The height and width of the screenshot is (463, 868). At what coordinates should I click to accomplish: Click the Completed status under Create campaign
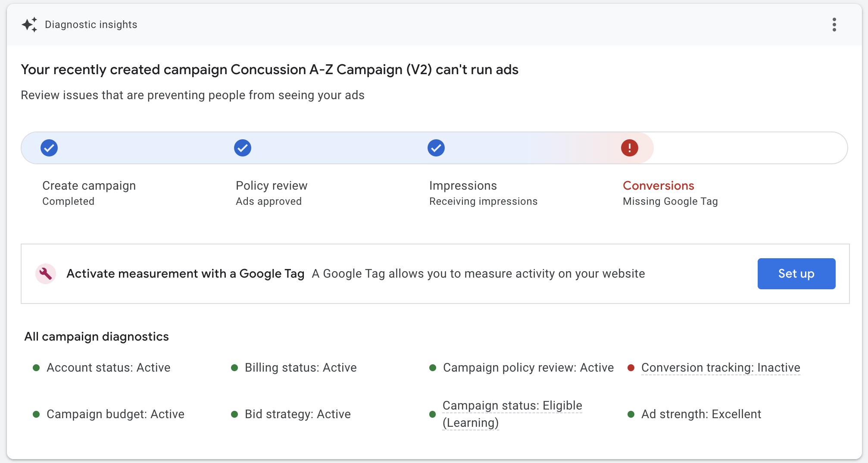click(x=68, y=201)
